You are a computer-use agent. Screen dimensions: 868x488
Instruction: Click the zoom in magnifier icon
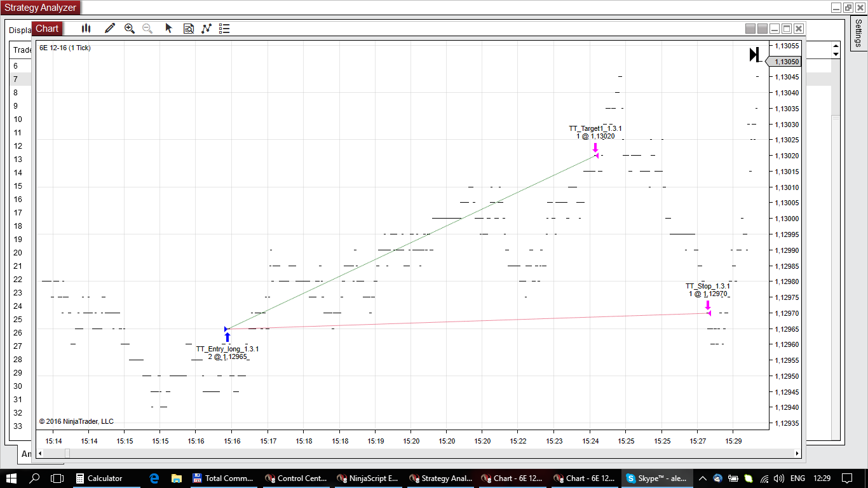click(130, 29)
